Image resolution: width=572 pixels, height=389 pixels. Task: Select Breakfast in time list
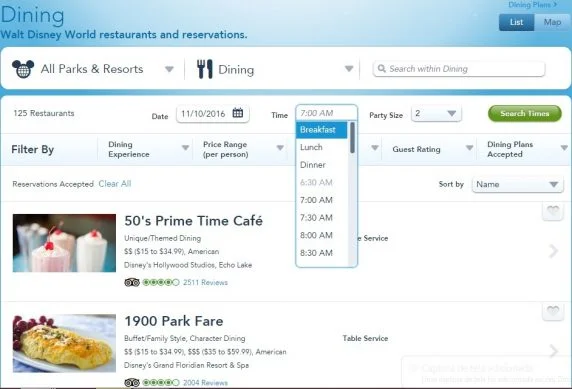click(322, 130)
